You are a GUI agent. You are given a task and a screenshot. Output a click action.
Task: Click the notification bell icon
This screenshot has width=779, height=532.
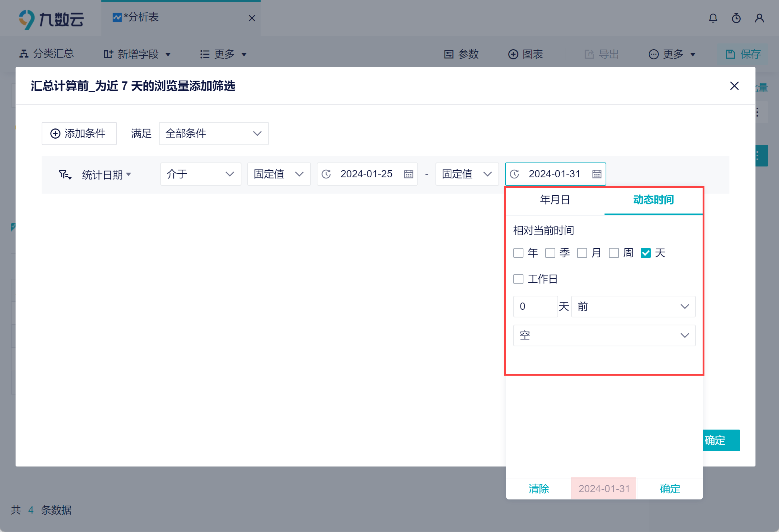tap(713, 18)
